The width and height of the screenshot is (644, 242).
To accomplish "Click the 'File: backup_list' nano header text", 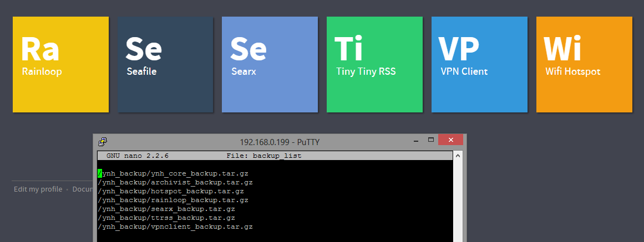I will click(263, 156).
